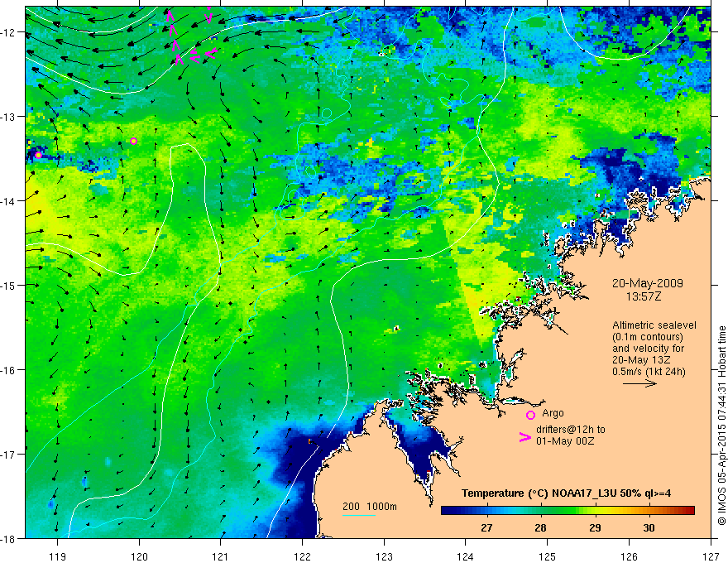The width and height of the screenshot is (728, 563).
Task: Click the Argo float marker near 120E
Action: pyautogui.click(x=134, y=141)
